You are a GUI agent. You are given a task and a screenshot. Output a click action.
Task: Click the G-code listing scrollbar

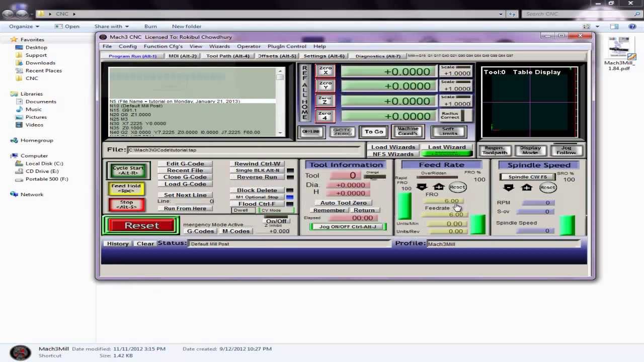pyautogui.click(x=280, y=102)
